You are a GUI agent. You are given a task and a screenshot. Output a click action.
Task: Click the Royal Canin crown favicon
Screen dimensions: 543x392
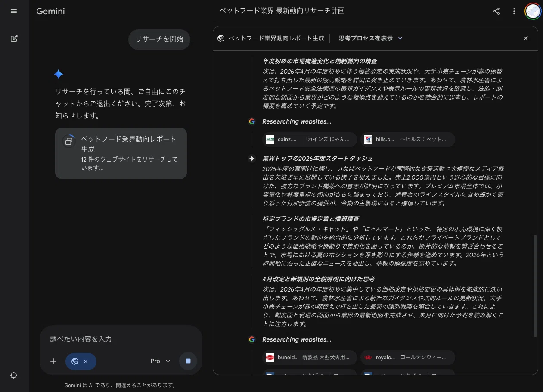click(368, 357)
